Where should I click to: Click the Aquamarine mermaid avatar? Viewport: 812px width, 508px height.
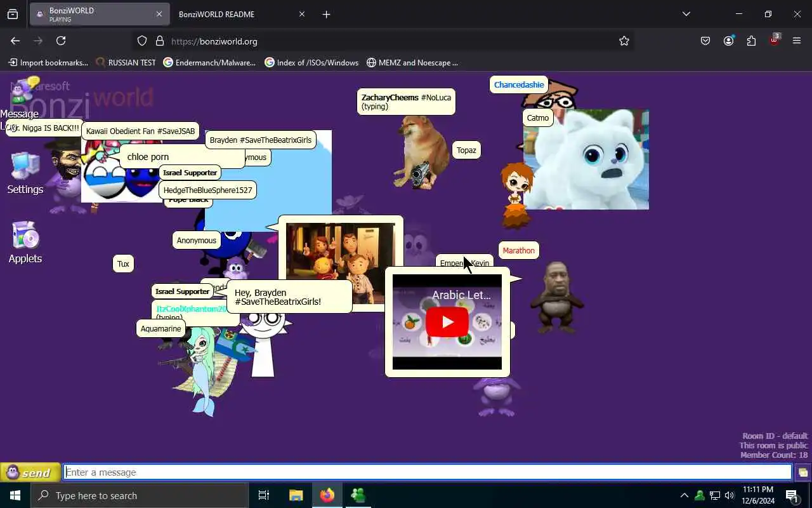pyautogui.click(x=203, y=371)
